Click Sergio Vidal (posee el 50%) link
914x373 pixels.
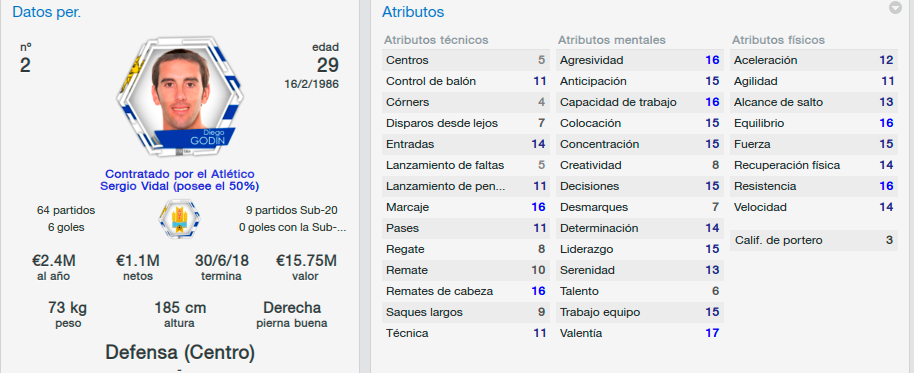pos(180,186)
